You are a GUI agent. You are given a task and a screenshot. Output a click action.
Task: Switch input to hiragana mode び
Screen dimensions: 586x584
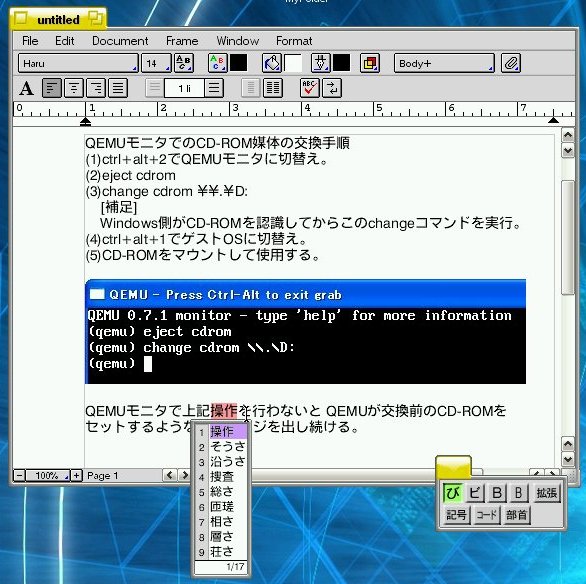point(453,493)
